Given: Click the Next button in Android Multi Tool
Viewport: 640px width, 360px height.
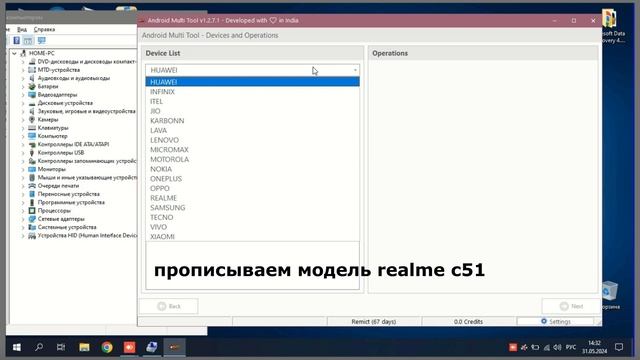Looking at the screenshot, I should [x=571, y=306].
